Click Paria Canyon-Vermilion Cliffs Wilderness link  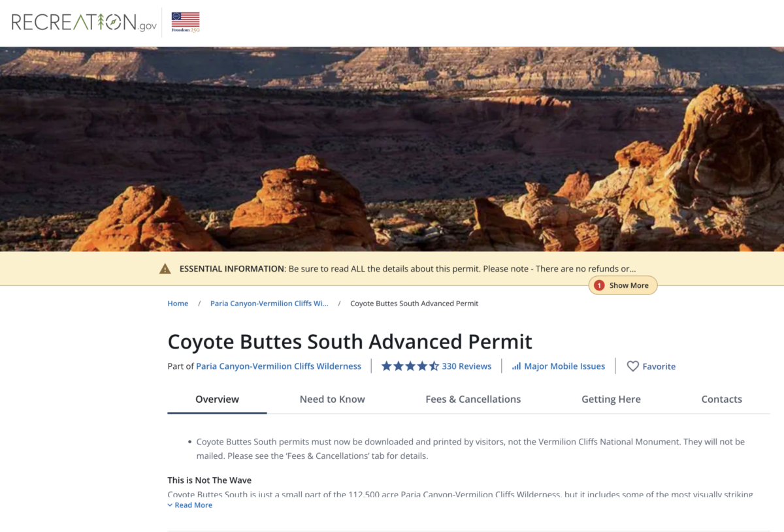pos(278,366)
